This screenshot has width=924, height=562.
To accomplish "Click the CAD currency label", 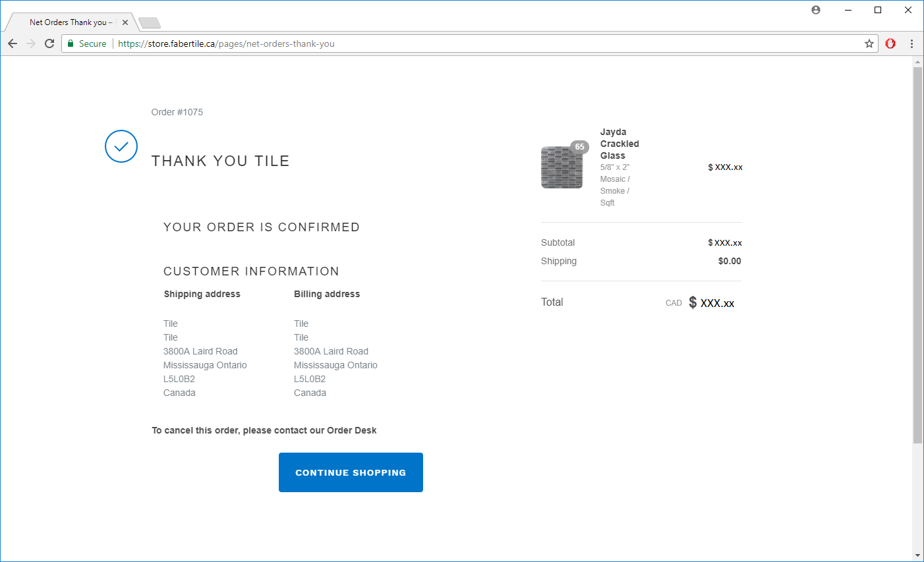I will (674, 303).
